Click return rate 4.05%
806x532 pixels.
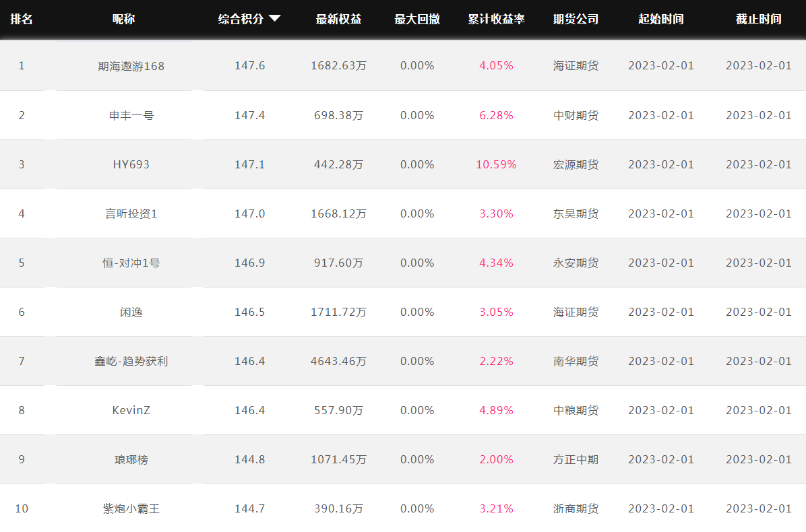click(496, 66)
